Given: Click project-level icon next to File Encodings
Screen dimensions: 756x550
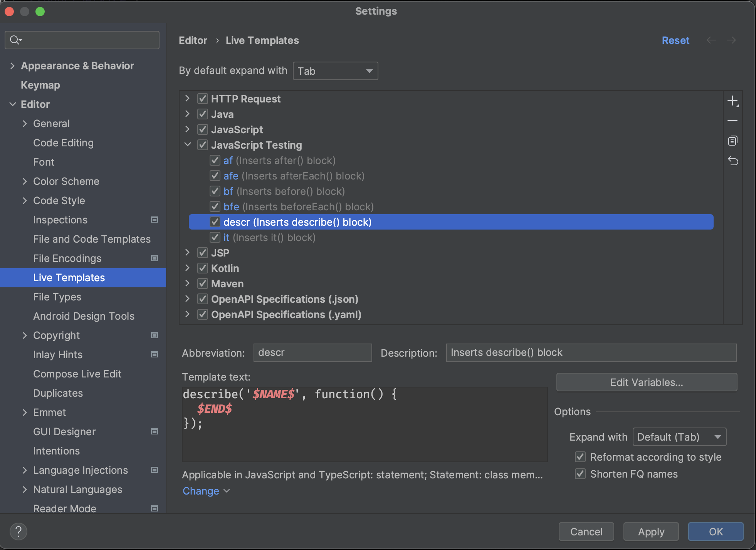Looking at the screenshot, I should click(155, 258).
